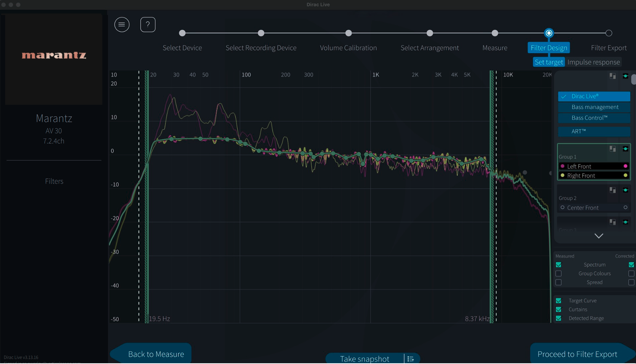Switch to Impulse response tab
The height and width of the screenshot is (364, 636).
(593, 62)
